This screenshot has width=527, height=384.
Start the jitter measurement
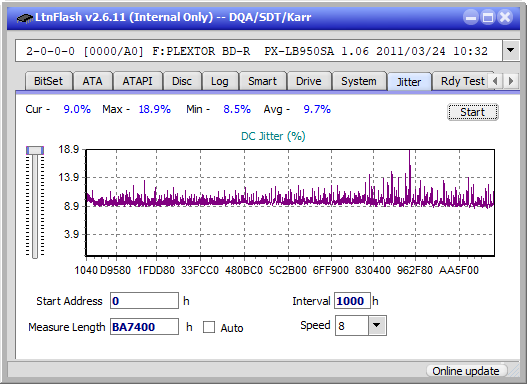473,112
